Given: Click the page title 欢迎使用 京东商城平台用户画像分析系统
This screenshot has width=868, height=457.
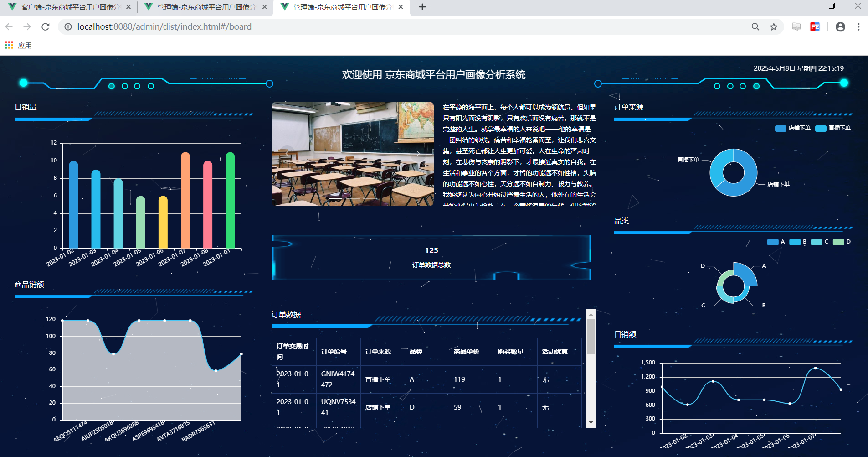Looking at the screenshot, I should [434, 75].
